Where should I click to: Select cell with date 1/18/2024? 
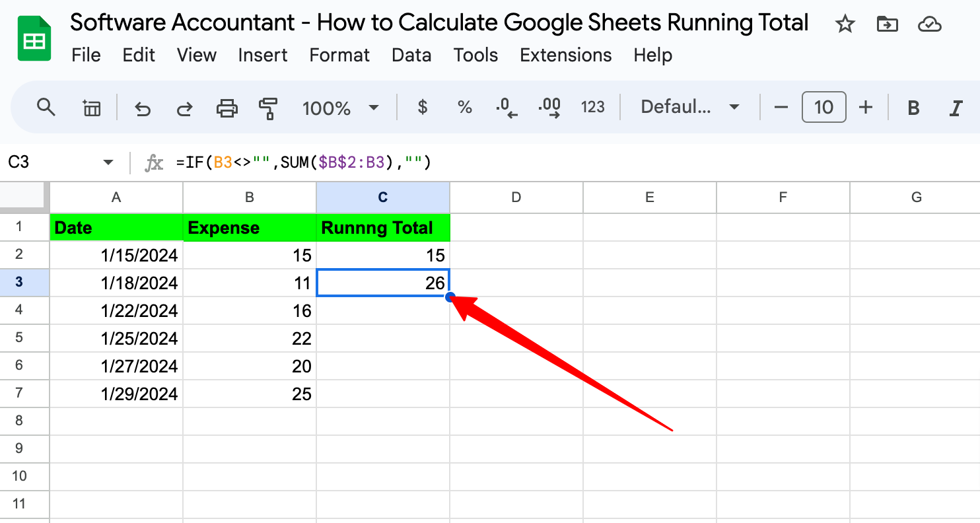(x=116, y=283)
